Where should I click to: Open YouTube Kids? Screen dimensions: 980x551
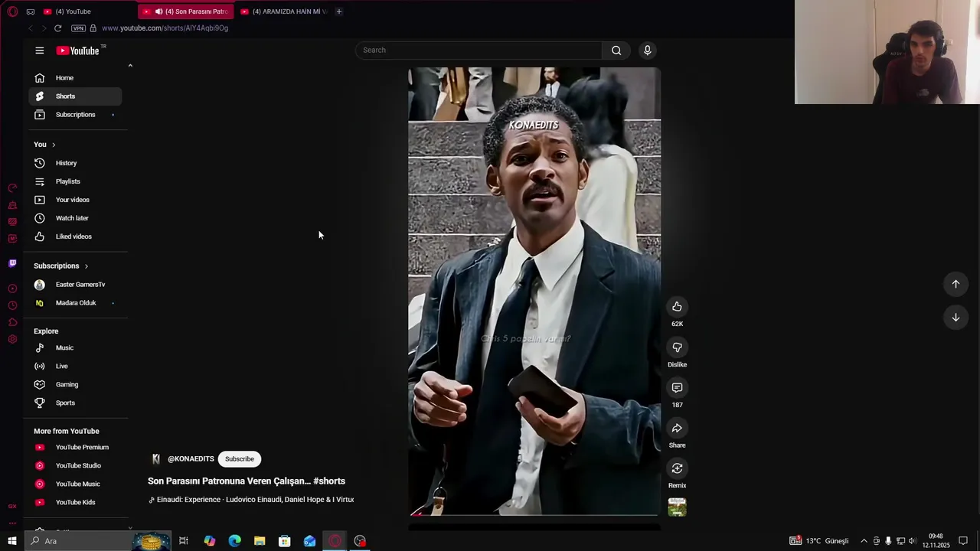pyautogui.click(x=75, y=503)
